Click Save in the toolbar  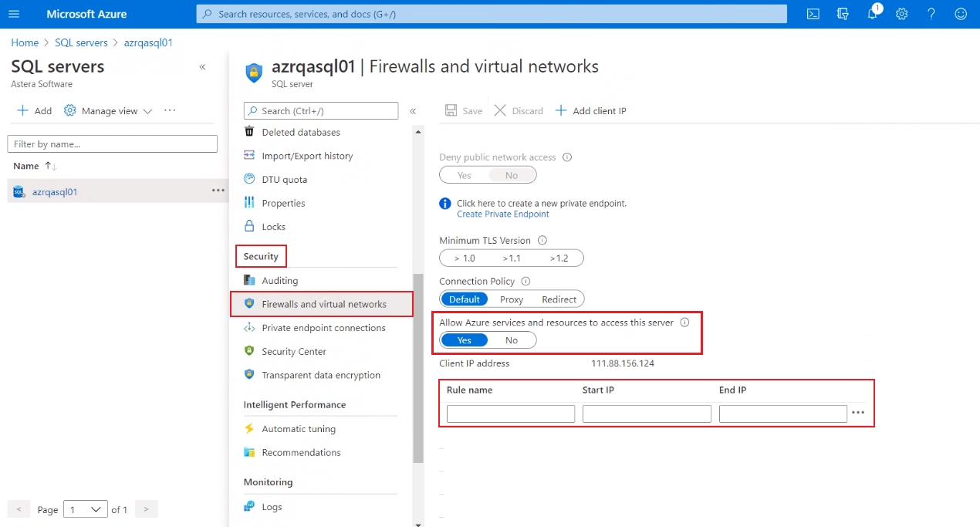coord(464,111)
